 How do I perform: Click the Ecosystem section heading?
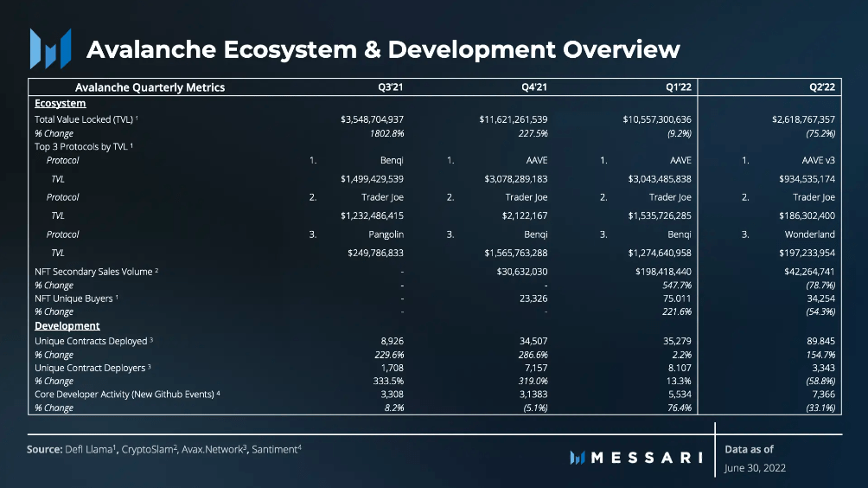pyautogui.click(x=61, y=103)
